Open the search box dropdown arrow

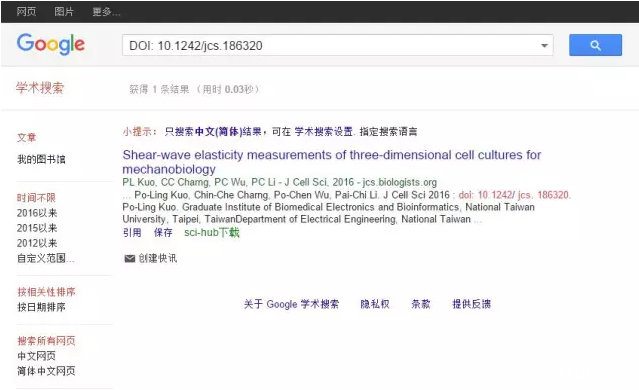(544, 46)
